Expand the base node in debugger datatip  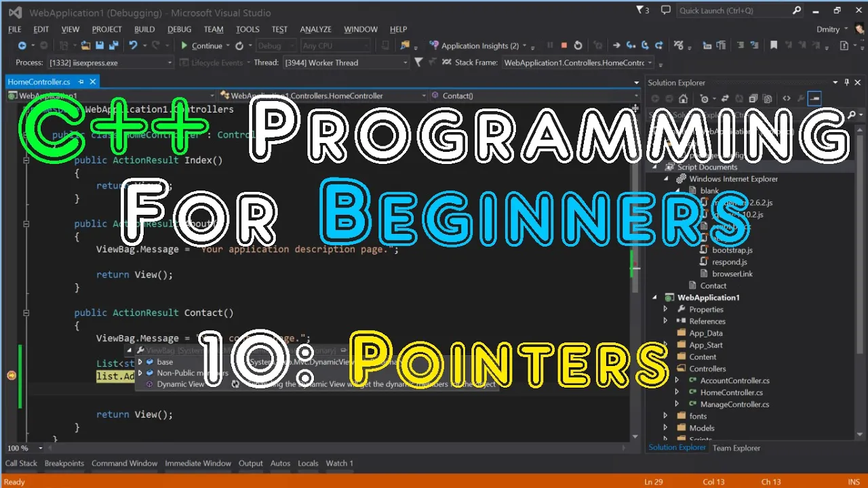[140, 362]
